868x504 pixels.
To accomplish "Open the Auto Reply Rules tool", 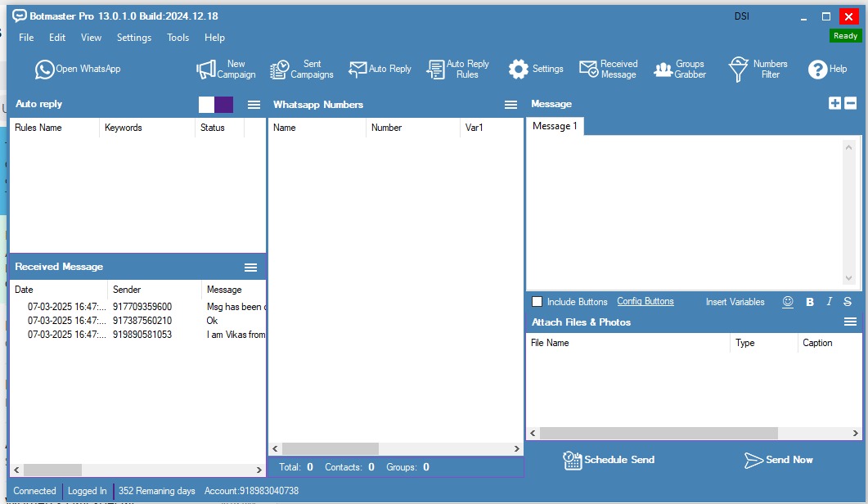I will pyautogui.click(x=458, y=70).
